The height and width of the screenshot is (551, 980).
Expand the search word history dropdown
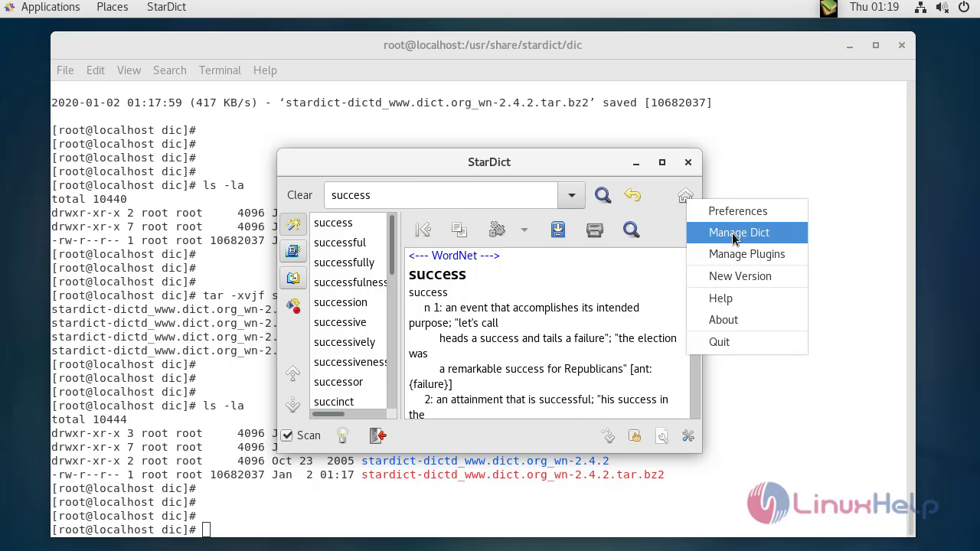click(571, 195)
